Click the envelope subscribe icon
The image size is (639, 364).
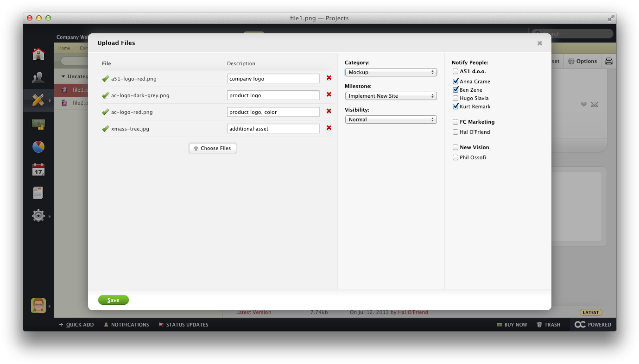click(595, 104)
